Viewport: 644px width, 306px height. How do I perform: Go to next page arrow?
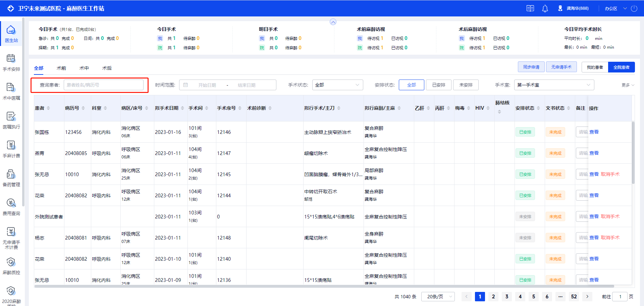point(587,297)
